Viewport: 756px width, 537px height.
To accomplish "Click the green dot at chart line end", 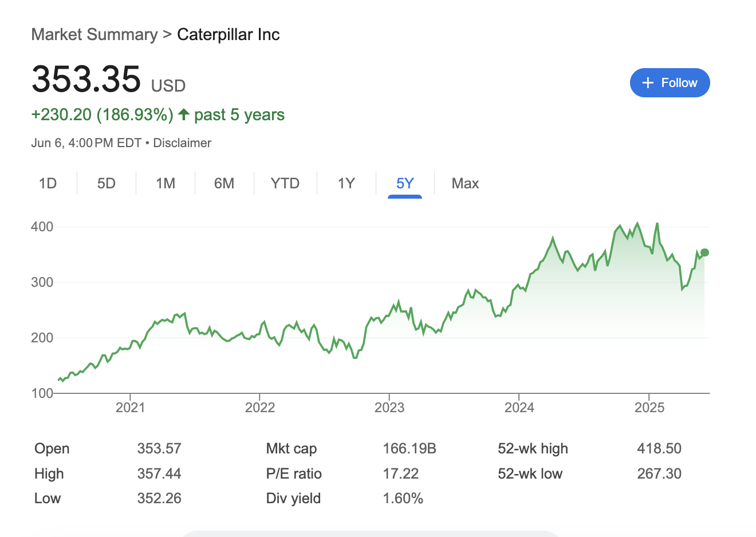I will (704, 252).
